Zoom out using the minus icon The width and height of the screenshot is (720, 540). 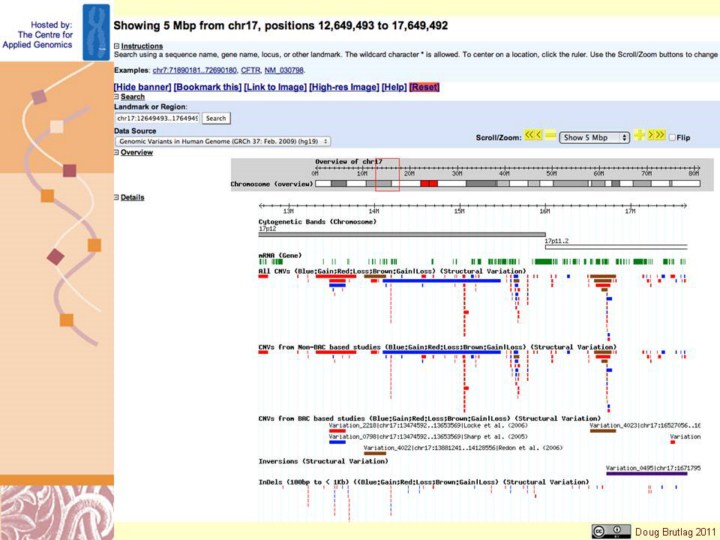click(550, 135)
